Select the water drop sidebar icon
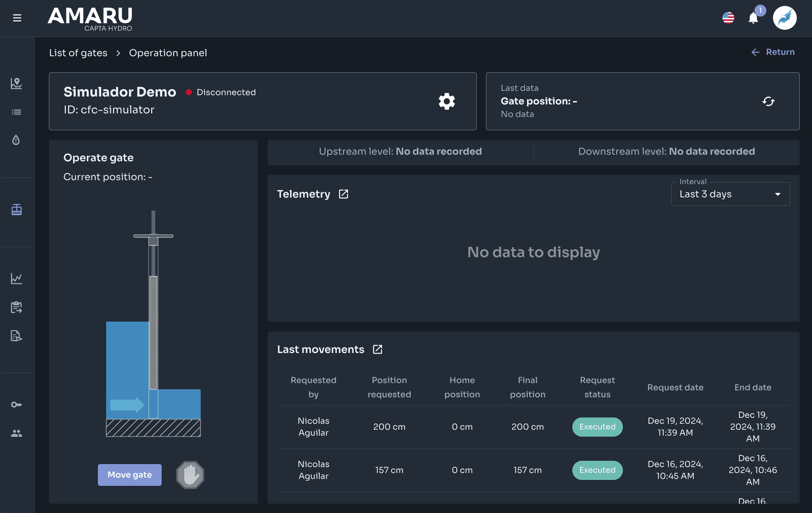 click(16, 140)
